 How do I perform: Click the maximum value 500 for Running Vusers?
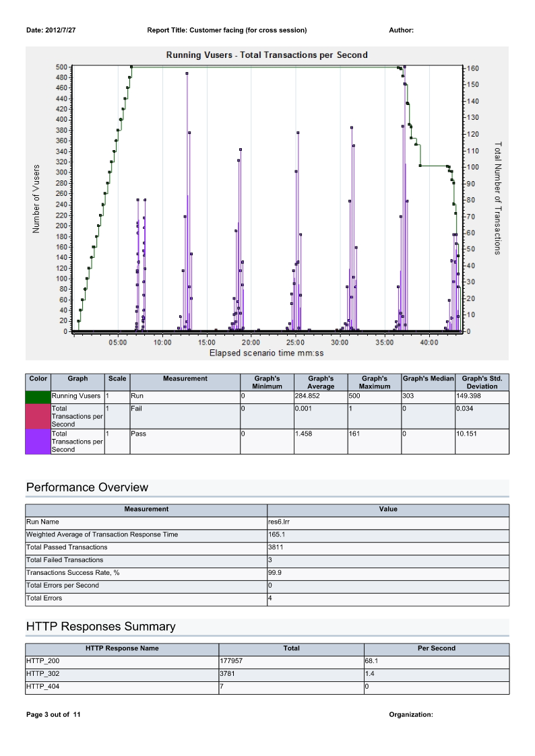(354, 396)
